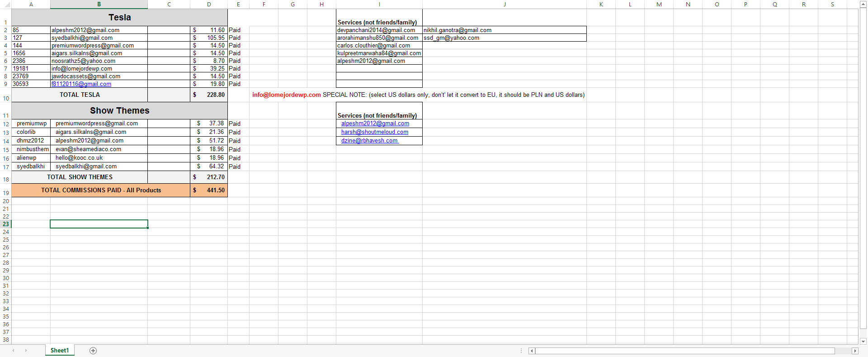Screen dimensions: 868x357
Task: Select the 212.70 total cell
Action: [x=209, y=177]
